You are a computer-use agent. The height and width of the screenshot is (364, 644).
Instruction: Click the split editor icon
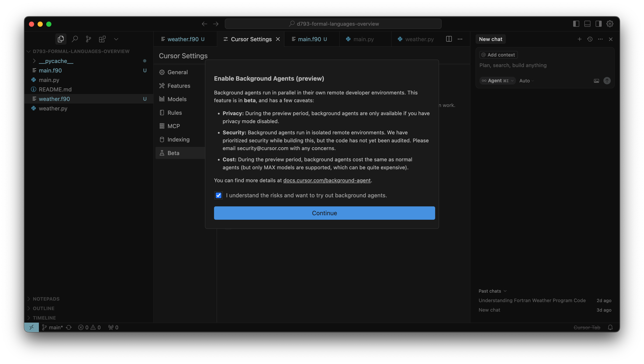pos(449,39)
